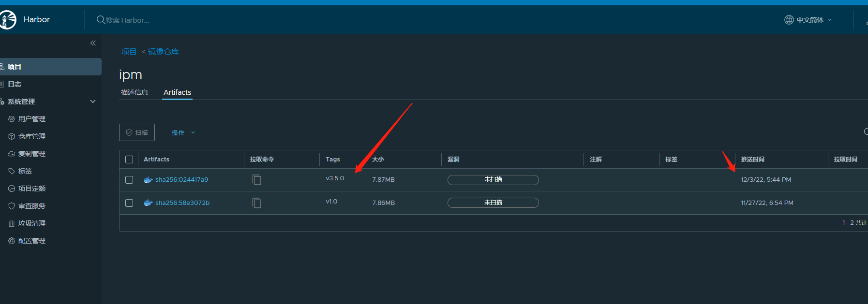Screen dimensions: 868x304
Task: Click the Artifacts column header
Action: [156, 159]
